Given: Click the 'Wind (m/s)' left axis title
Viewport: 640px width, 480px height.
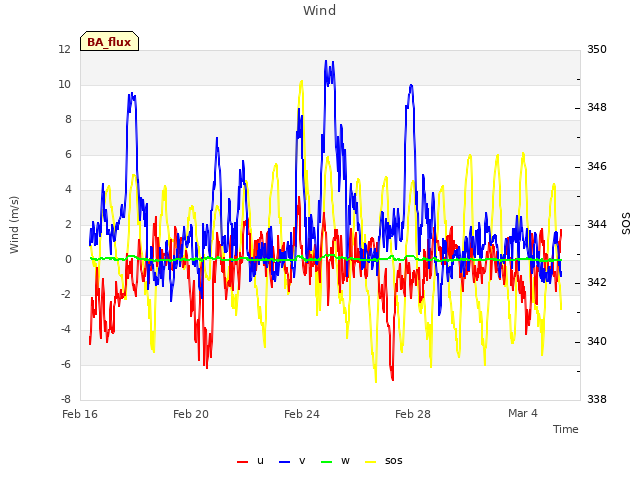Looking at the screenshot, I should tap(14, 225).
